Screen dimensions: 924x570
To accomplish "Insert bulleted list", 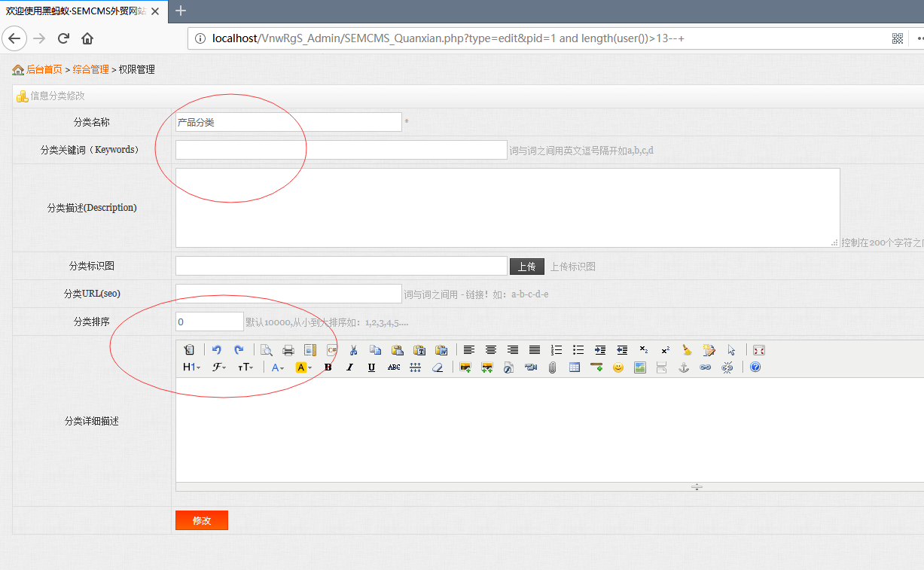I will click(578, 350).
